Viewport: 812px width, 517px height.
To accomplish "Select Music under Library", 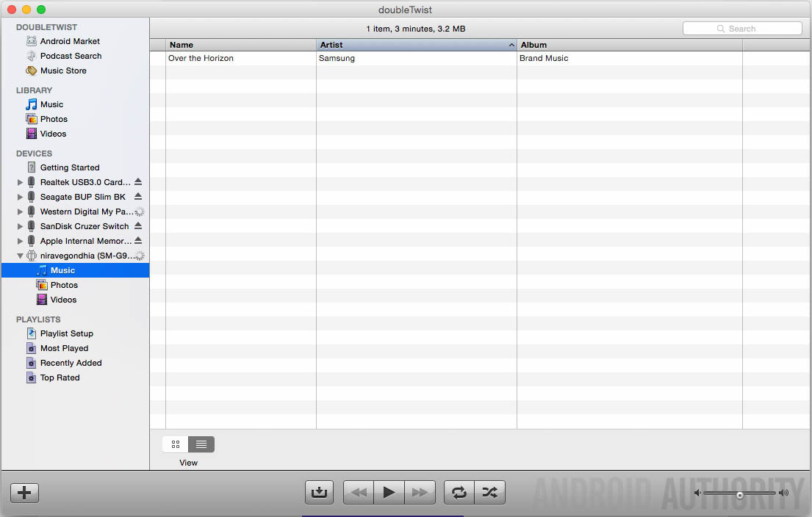I will pyautogui.click(x=51, y=104).
